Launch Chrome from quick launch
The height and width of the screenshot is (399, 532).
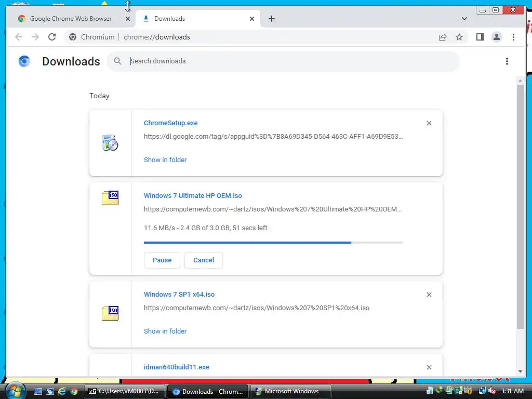point(74,392)
